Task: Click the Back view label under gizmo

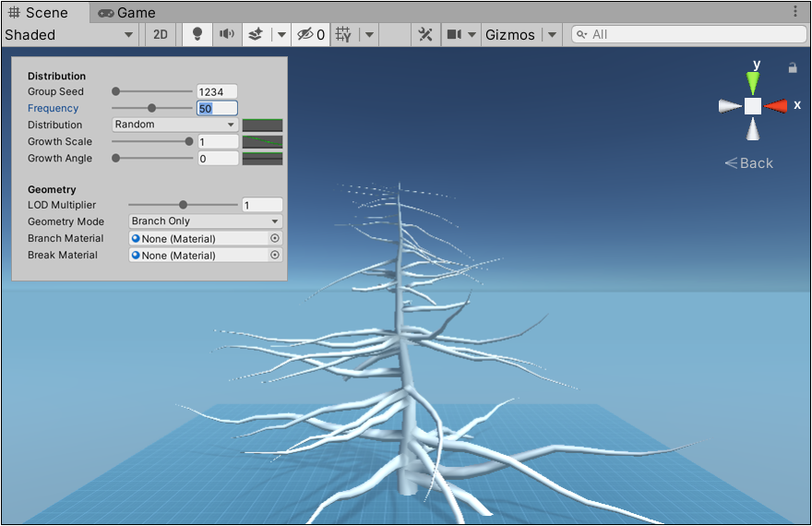Action: point(749,163)
